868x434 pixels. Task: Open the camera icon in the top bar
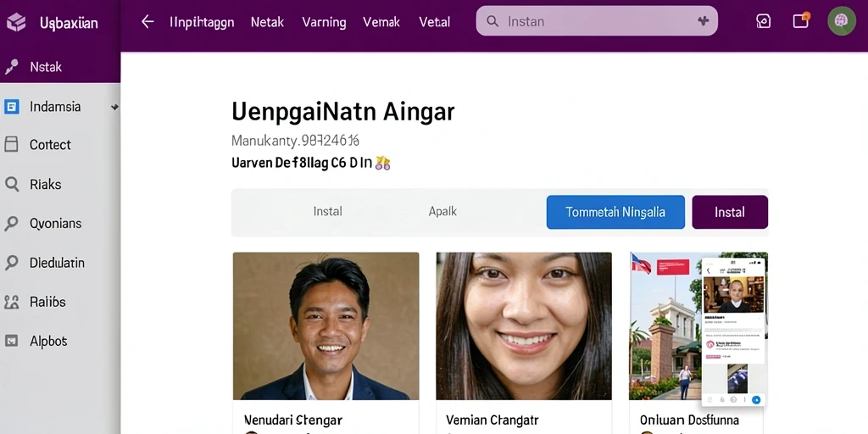coord(764,21)
